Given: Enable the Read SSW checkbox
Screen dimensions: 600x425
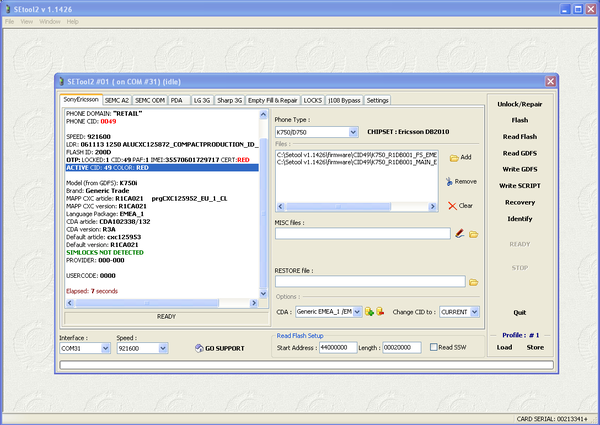Looking at the screenshot, I should point(432,347).
